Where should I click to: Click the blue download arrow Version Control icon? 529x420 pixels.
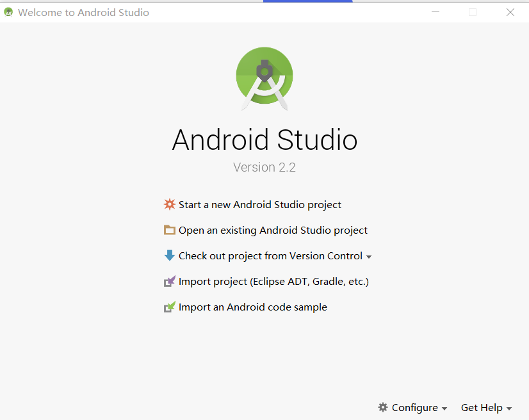[169, 255]
